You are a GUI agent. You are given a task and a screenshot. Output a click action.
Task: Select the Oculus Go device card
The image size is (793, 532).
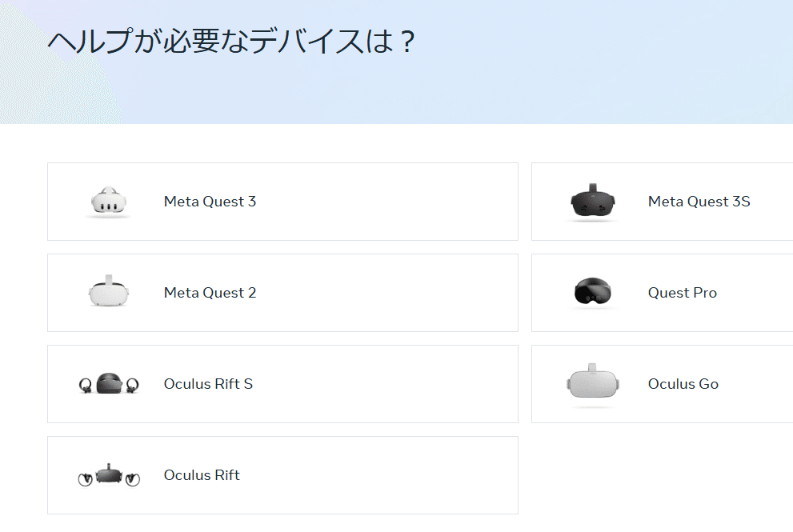(x=680, y=384)
